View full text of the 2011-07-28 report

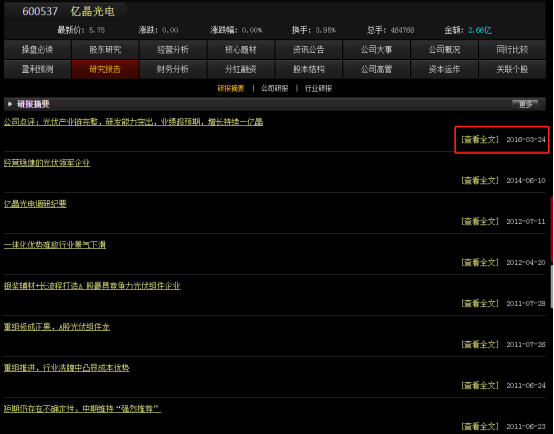[480, 304]
